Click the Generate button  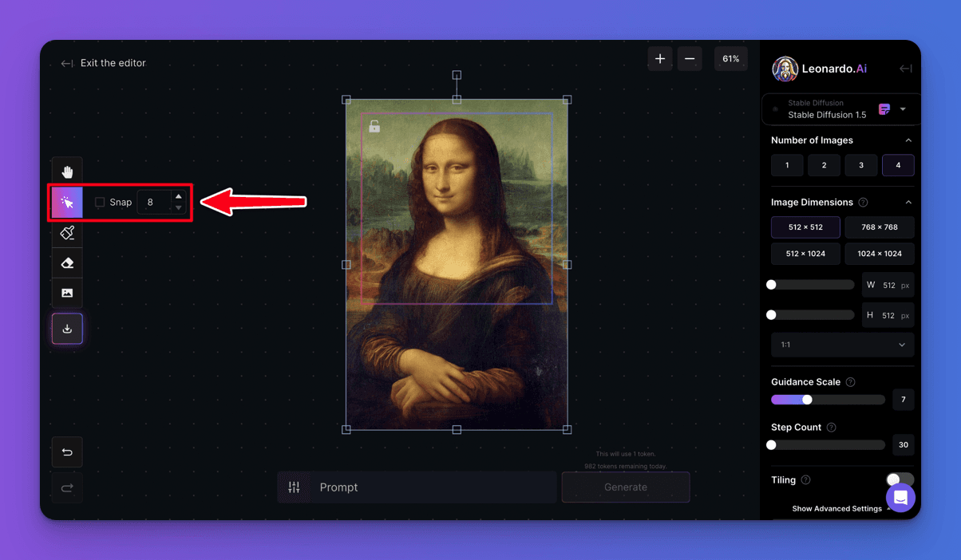pos(626,487)
